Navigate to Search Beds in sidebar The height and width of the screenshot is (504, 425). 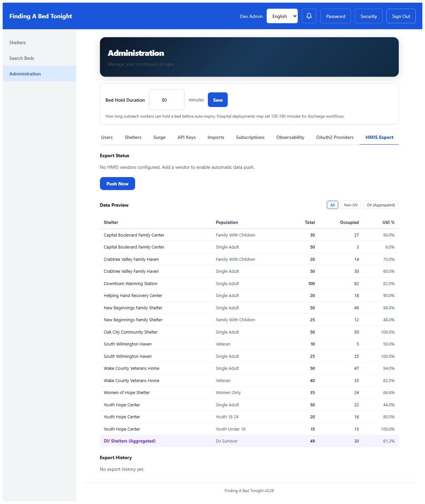pos(22,58)
